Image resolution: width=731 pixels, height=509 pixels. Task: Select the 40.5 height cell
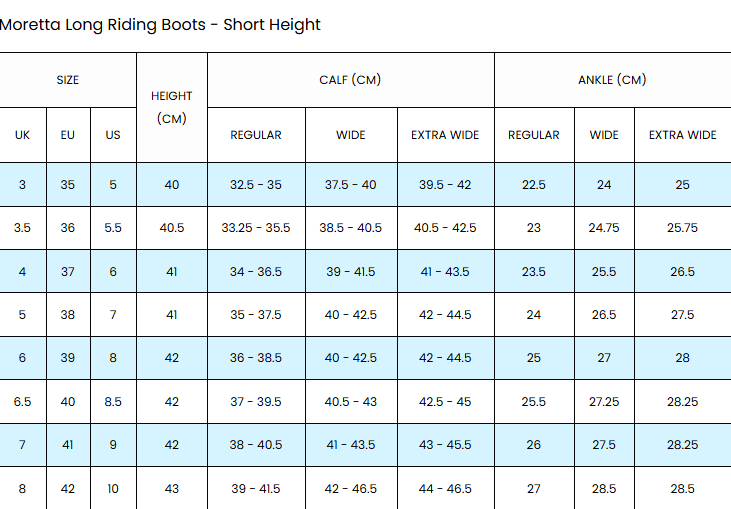(x=172, y=228)
